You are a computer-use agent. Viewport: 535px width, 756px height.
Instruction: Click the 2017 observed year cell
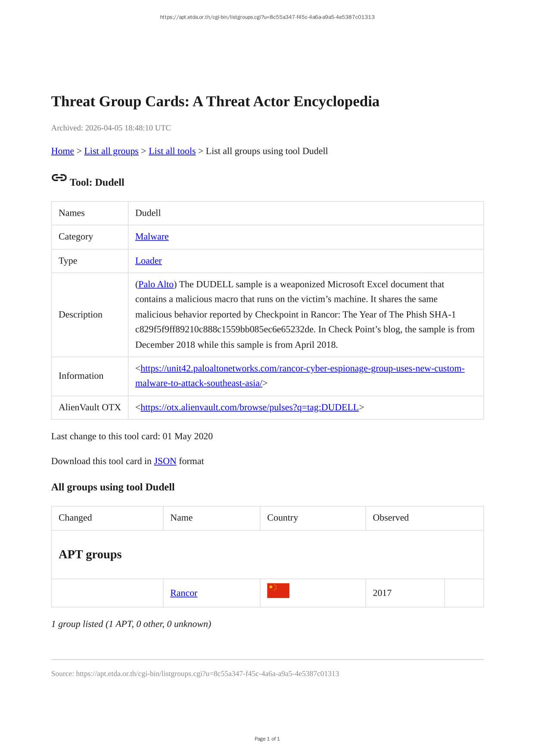tap(382, 593)
